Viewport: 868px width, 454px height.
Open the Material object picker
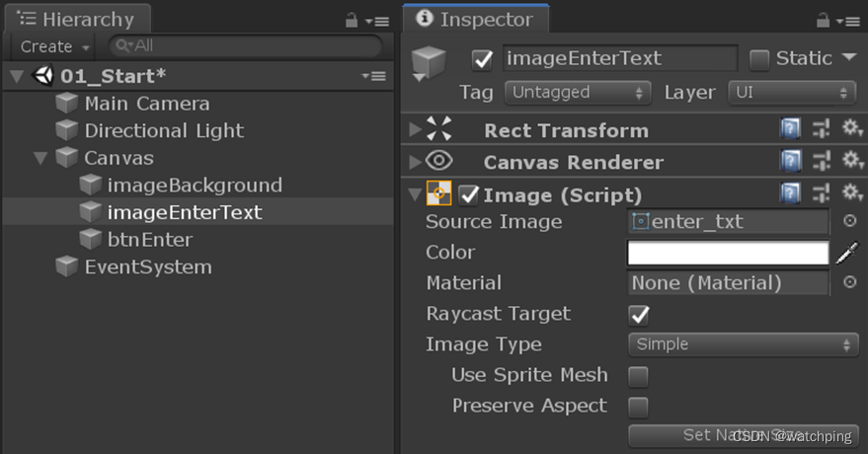(850, 282)
